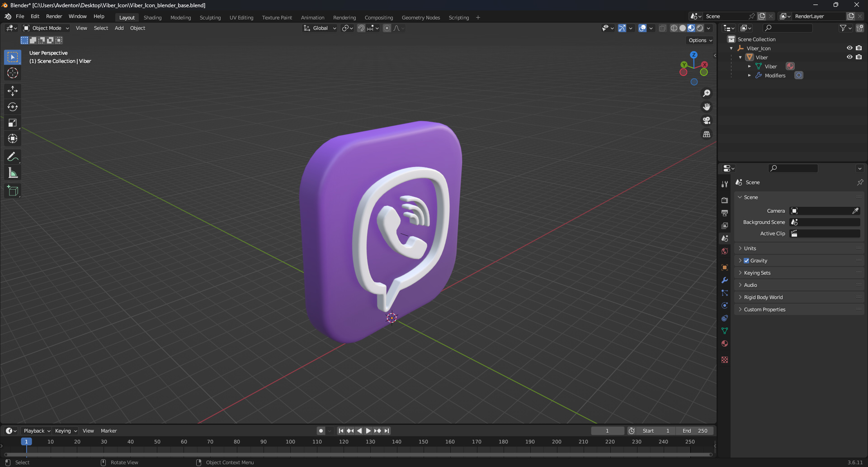Click the current frame field

click(x=608, y=431)
